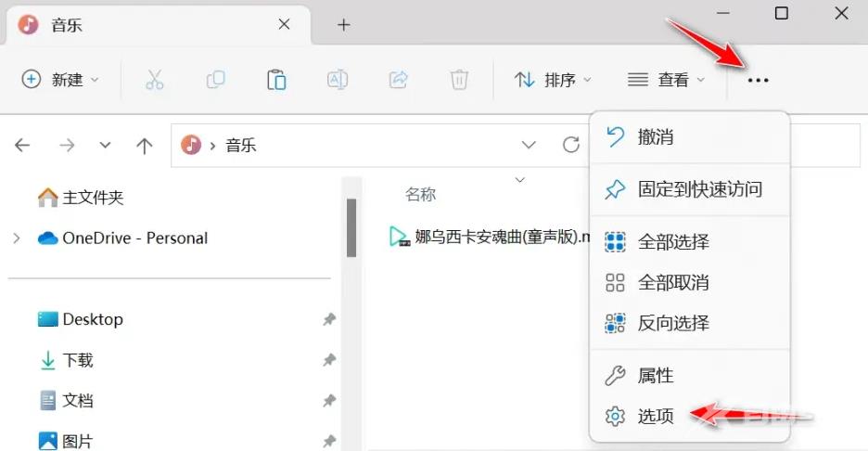868x451 pixels.
Task: Click 音乐 in the address path
Action: pyautogui.click(x=241, y=145)
